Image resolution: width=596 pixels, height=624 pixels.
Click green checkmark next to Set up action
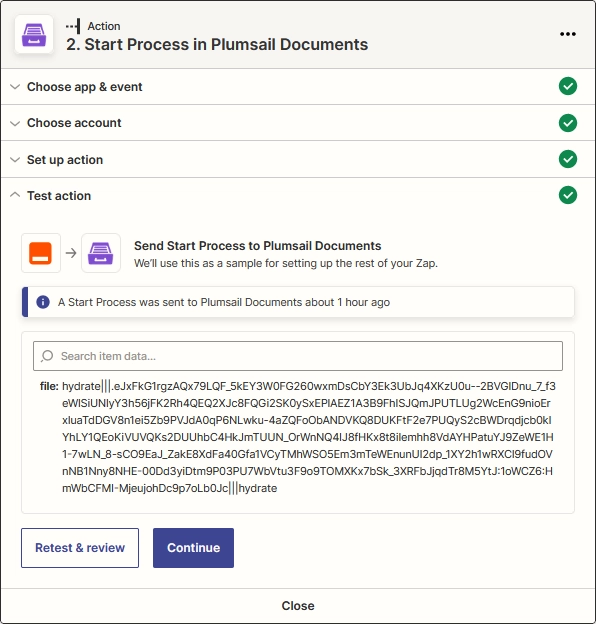(x=568, y=159)
